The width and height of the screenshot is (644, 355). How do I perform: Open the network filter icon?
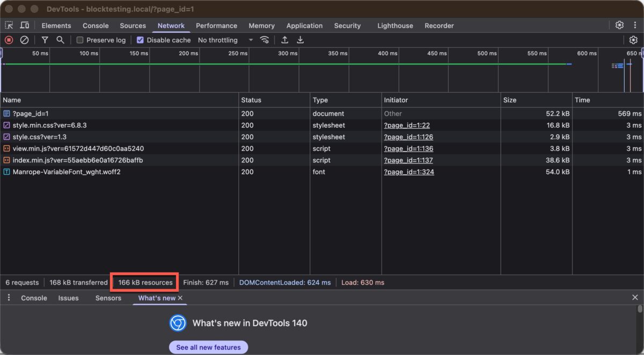(45, 40)
